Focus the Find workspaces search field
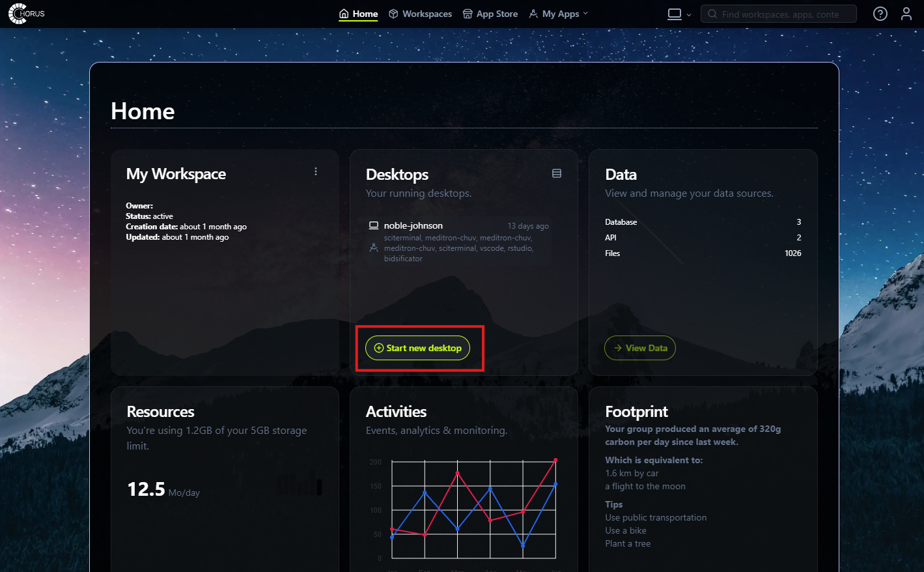924x572 pixels. 779,14
